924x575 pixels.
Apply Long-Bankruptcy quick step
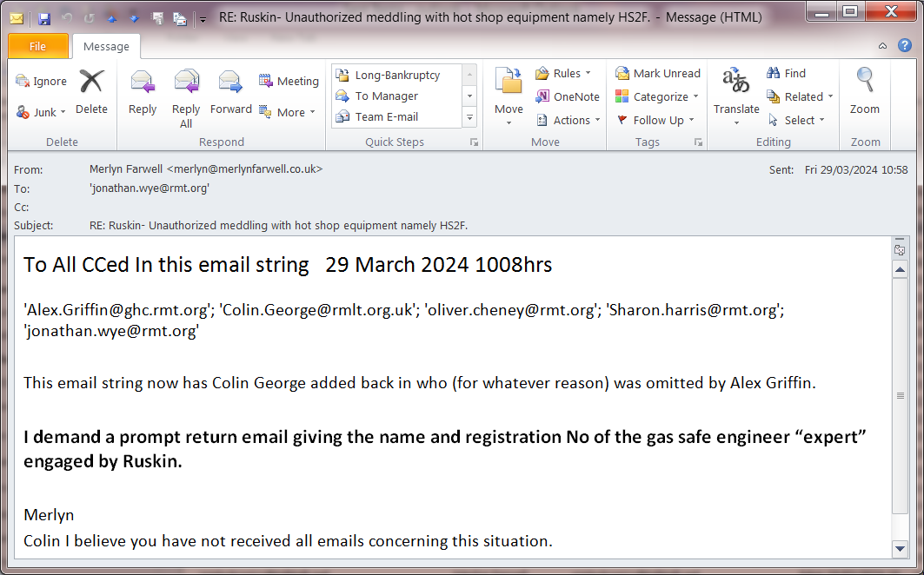point(397,75)
